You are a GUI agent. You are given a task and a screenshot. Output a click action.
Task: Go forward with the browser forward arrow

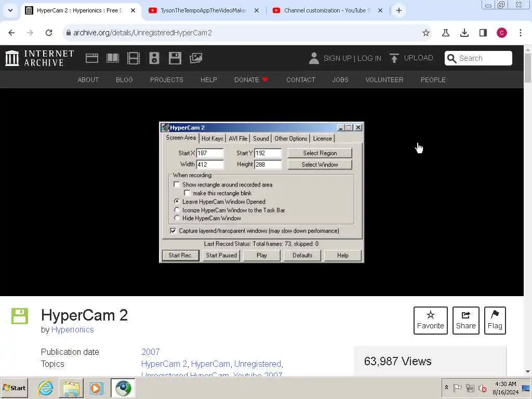coord(30,33)
